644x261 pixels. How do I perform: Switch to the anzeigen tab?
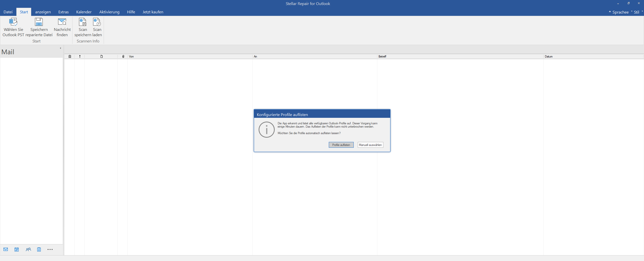[x=43, y=12]
